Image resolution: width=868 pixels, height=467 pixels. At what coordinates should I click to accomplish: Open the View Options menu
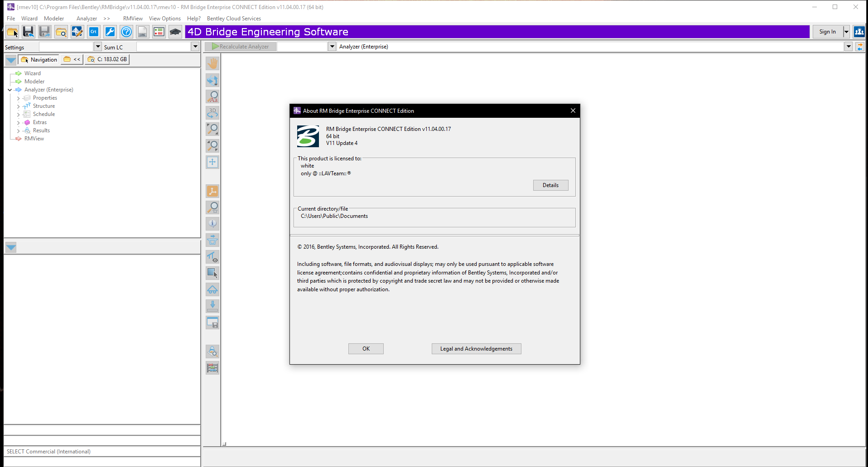point(165,19)
